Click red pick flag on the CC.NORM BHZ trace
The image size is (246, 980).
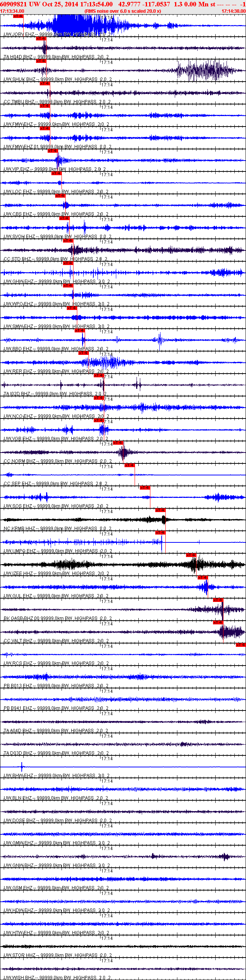pyautogui.click(x=118, y=442)
